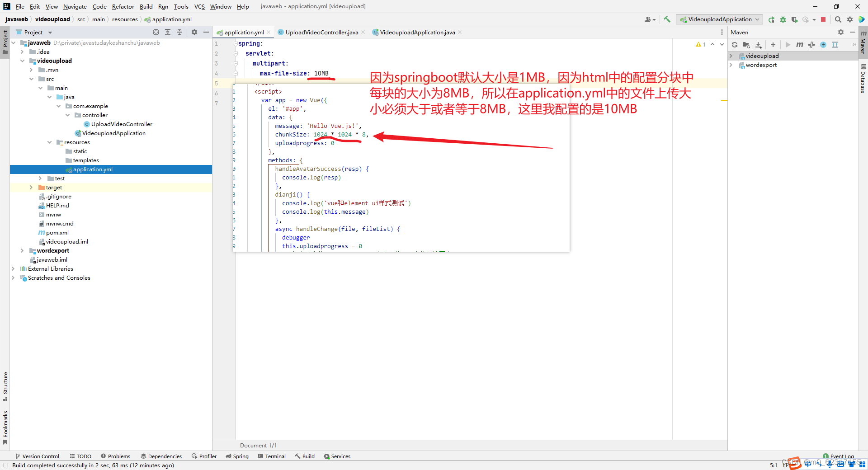The width and height of the screenshot is (868, 470).
Task: Expand the target folder
Action: [31, 187]
